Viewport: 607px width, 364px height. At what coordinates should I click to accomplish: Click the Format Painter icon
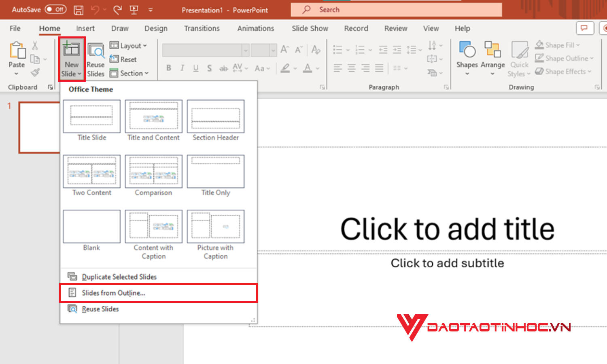[36, 73]
